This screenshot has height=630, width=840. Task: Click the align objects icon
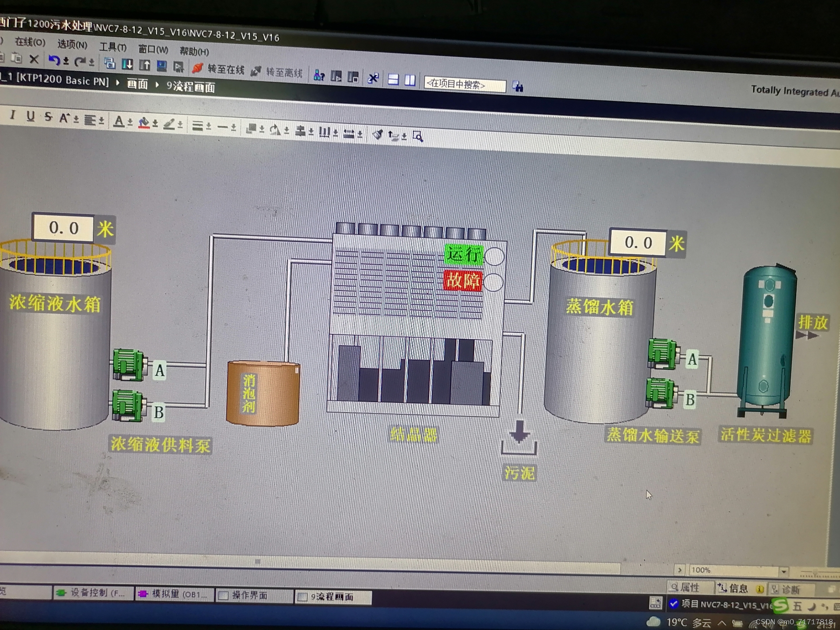tap(300, 131)
